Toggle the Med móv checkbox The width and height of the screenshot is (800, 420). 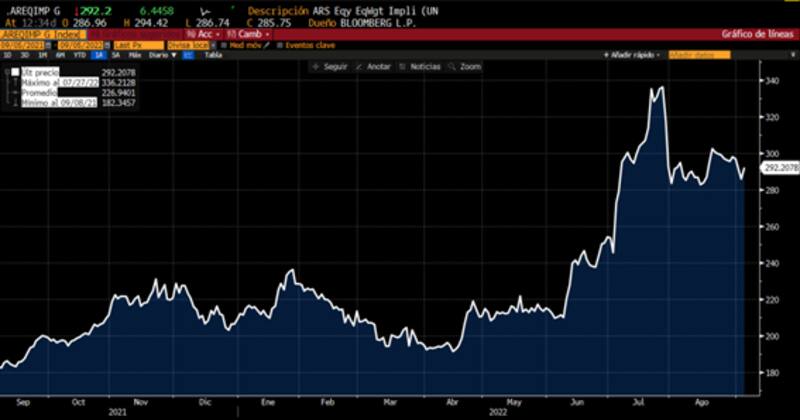(x=224, y=45)
